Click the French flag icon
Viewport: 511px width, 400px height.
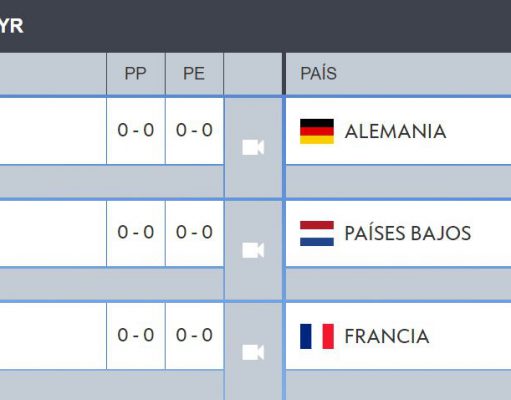pyautogui.click(x=317, y=336)
